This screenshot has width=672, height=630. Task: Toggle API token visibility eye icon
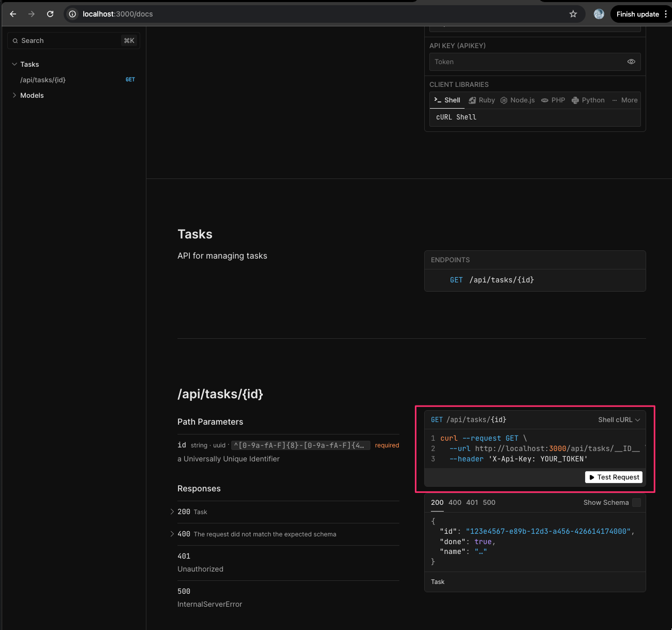[x=631, y=62]
